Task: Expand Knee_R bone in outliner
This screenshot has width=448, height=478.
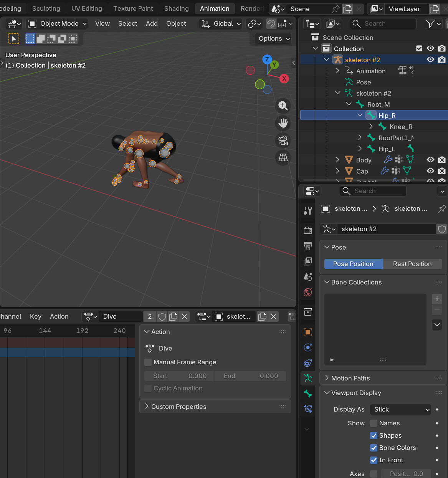Action: (371, 126)
